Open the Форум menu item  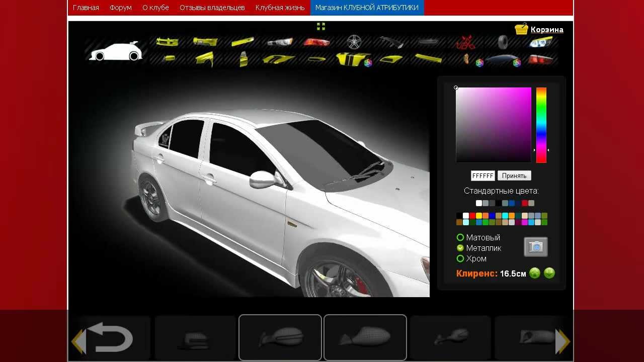121,8
